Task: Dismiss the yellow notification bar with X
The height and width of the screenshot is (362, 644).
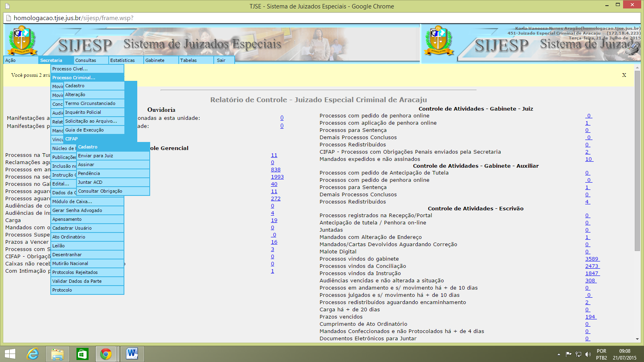Action: 624,75
